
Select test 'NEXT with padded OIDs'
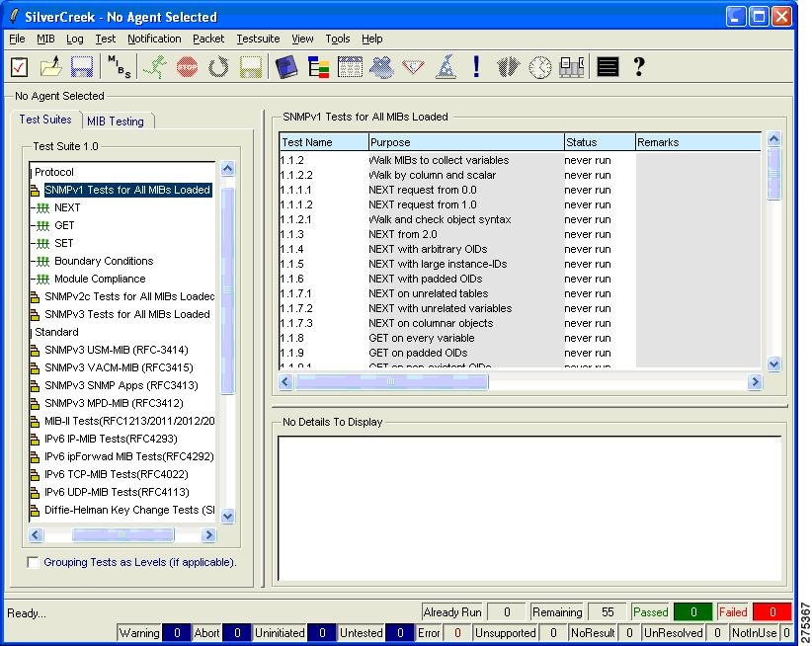pos(425,279)
